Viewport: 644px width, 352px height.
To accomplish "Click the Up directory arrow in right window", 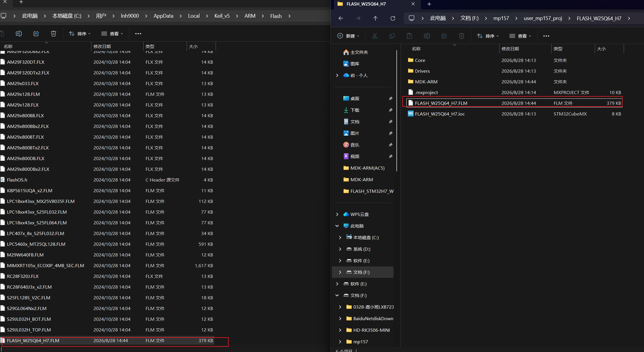I will [x=375, y=18].
